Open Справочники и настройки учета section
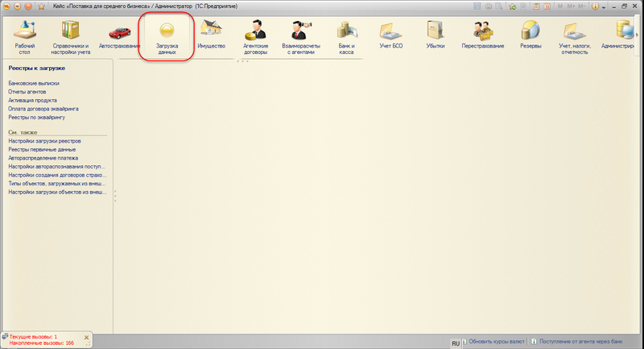The image size is (644, 349). point(71,37)
